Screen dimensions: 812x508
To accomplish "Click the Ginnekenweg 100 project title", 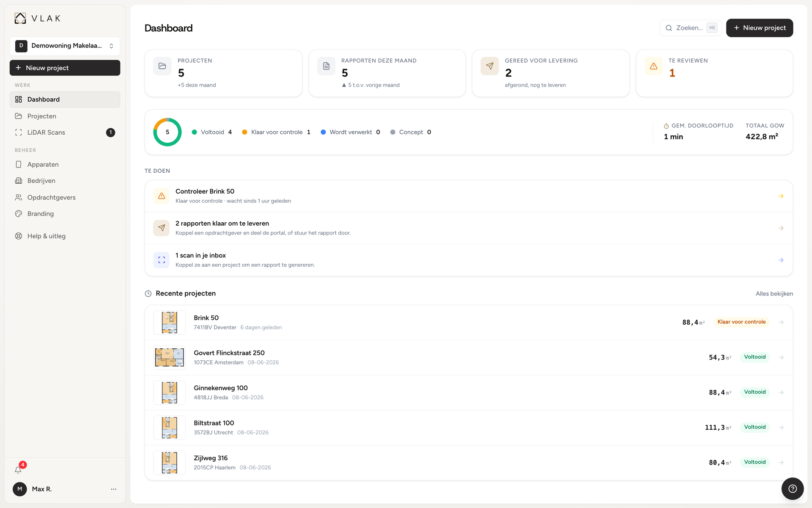I will [221, 388].
